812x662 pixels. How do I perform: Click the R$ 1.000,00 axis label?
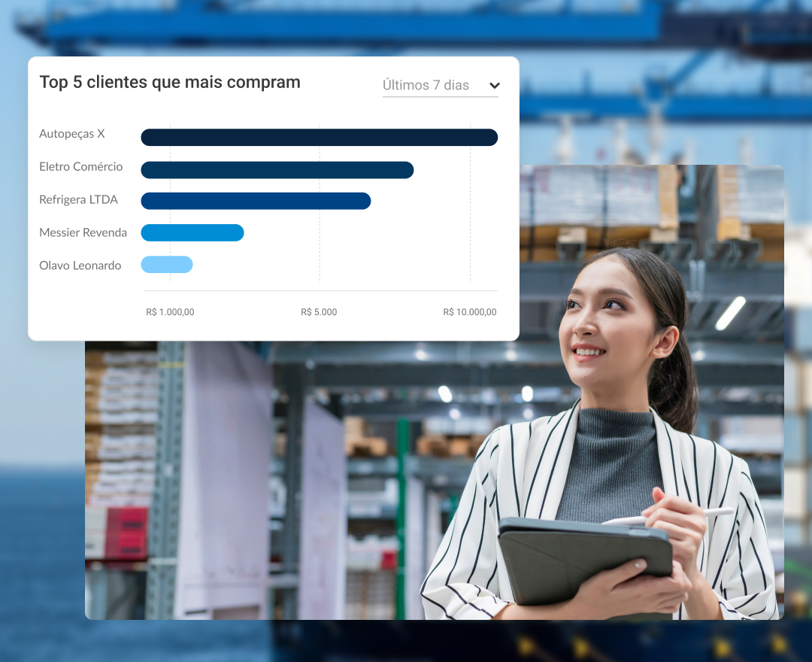[170, 312]
